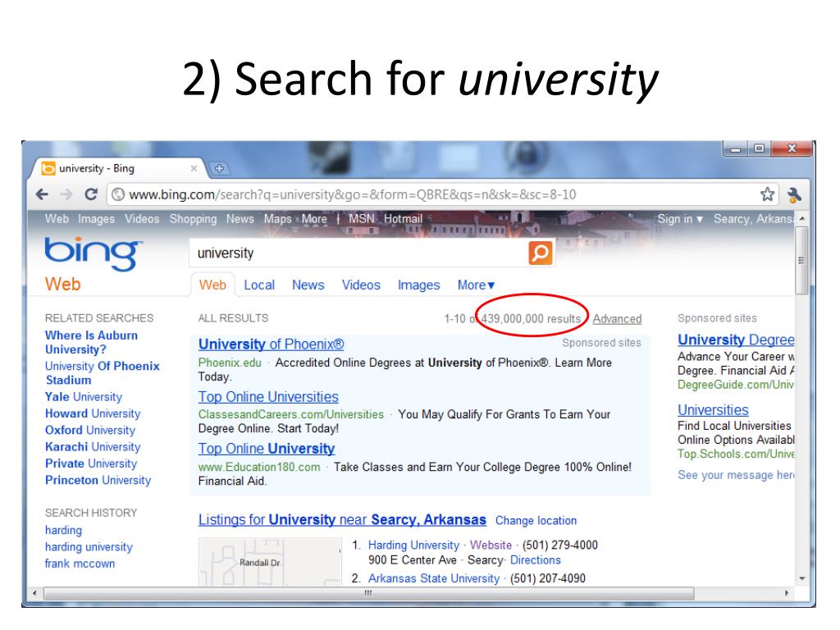840x630 pixels.
Task: Open Shopping in the top navigation bar
Action: coord(193,219)
